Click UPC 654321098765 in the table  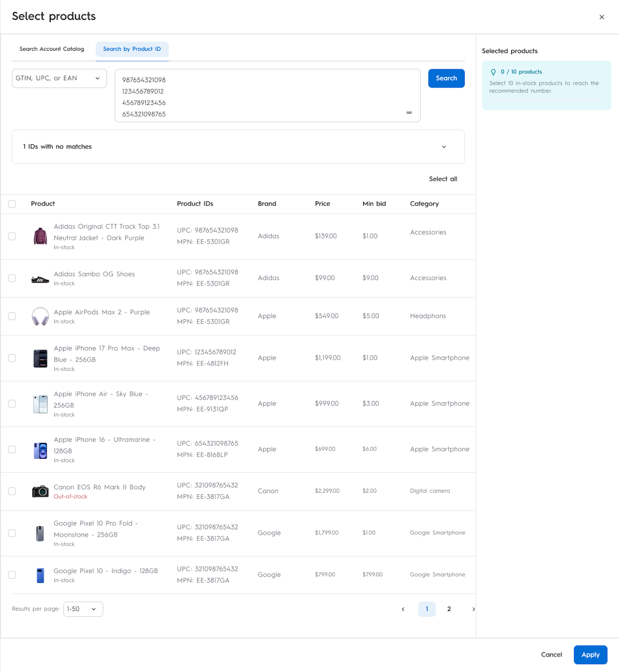(207, 444)
